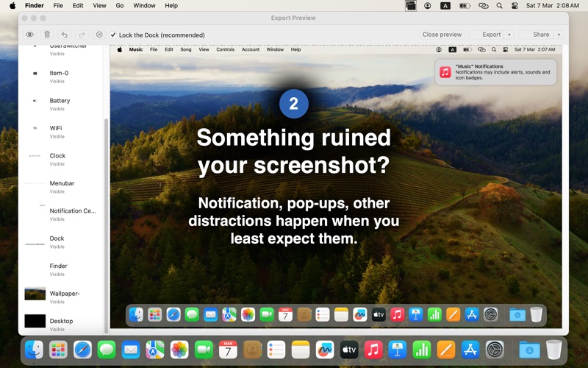Open Mail from the bottom Dock
Image resolution: width=588 pixels, height=368 pixels.
(131, 350)
